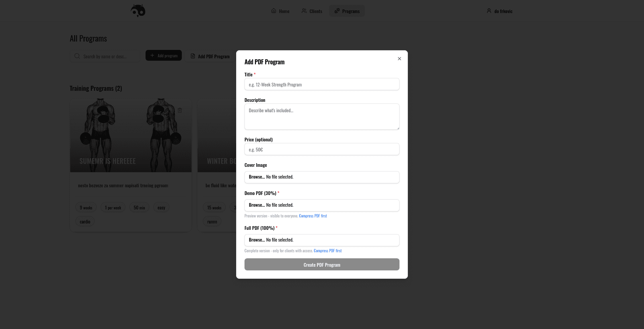Close the Add PDF Program dialog
644x329 pixels.
click(x=399, y=59)
